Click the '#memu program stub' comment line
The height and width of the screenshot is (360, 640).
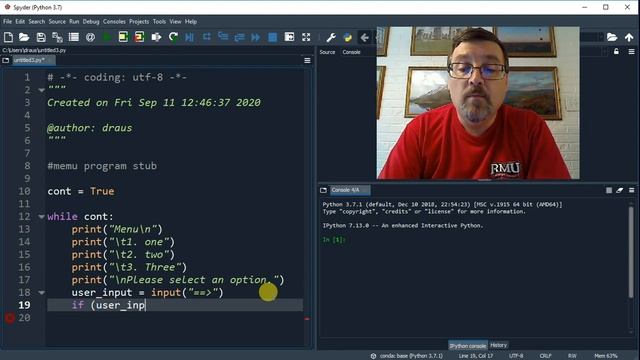(x=102, y=166)
